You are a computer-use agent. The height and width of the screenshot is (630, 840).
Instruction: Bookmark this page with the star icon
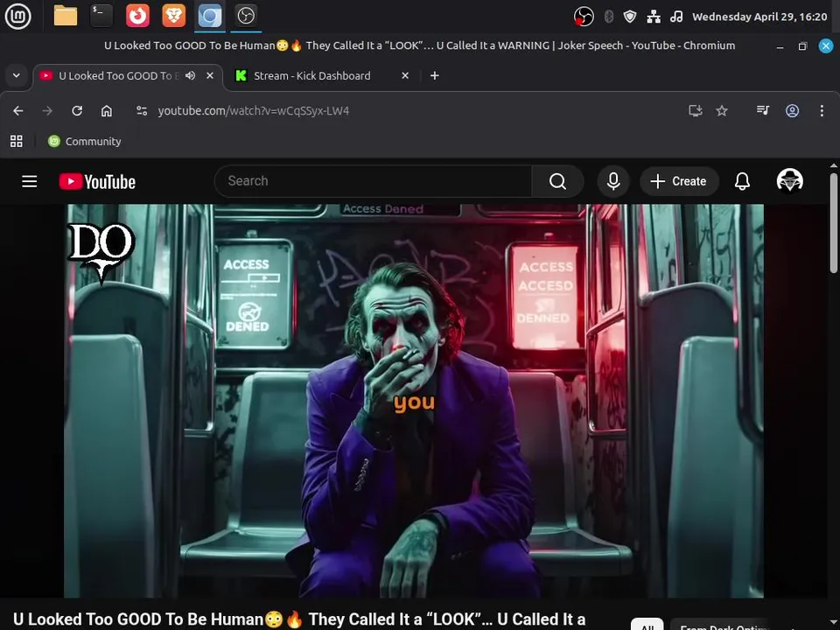(722, 111)
